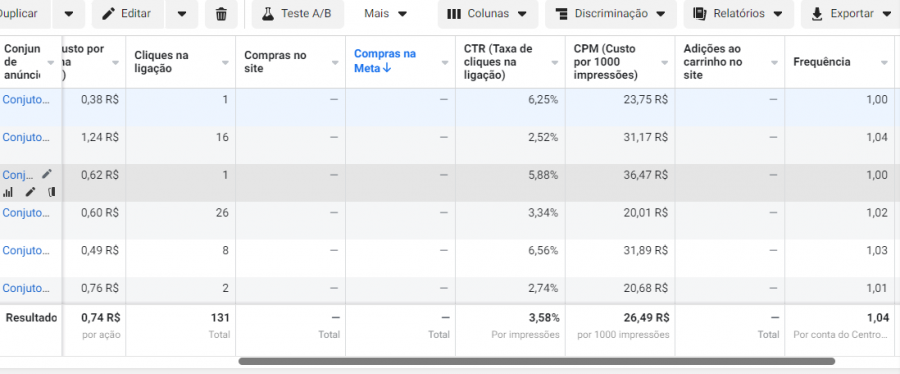Viewport: 900px width, 374px height.
Task: Expand the Discriminação dropdown
Action: click(x=611, y=14)
